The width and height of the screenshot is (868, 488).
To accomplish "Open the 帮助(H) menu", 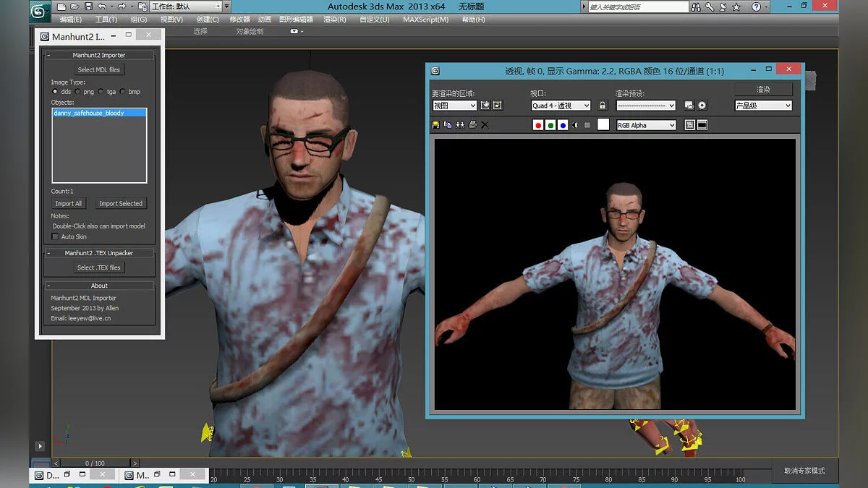I will point(473,20).
